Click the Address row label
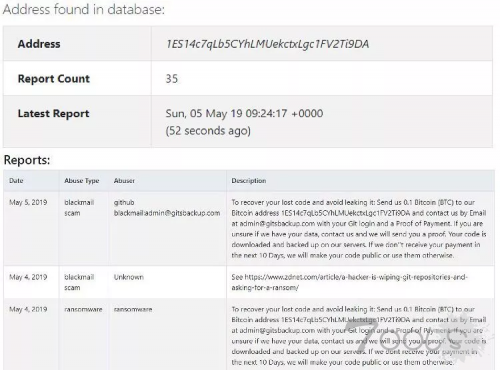Viewport: 500px width, 370px height. click(x=39, y=44)
